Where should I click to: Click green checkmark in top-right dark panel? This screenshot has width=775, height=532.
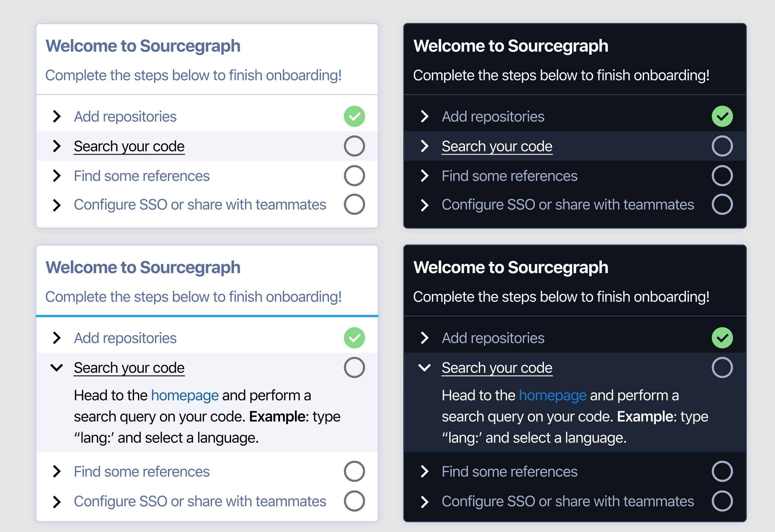[x=722, y=116]
